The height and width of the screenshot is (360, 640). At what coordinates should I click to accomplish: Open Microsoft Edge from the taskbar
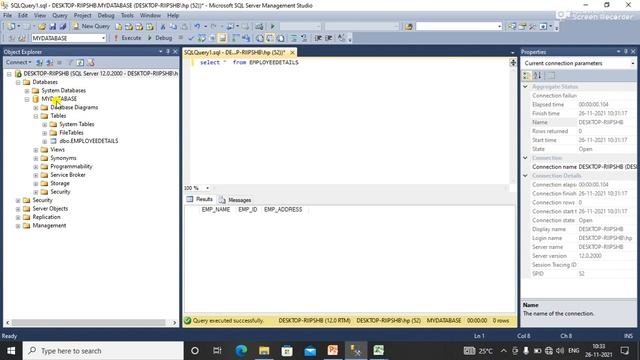241,351
